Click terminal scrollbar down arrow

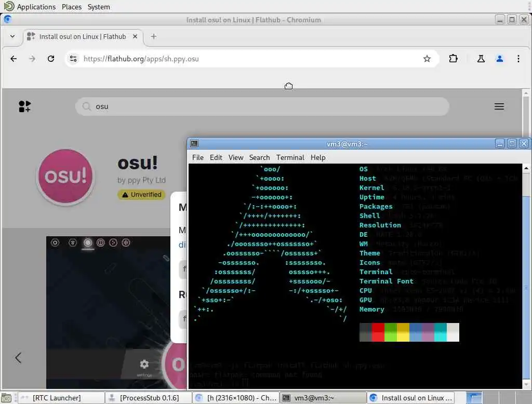[x=526, y=385]
